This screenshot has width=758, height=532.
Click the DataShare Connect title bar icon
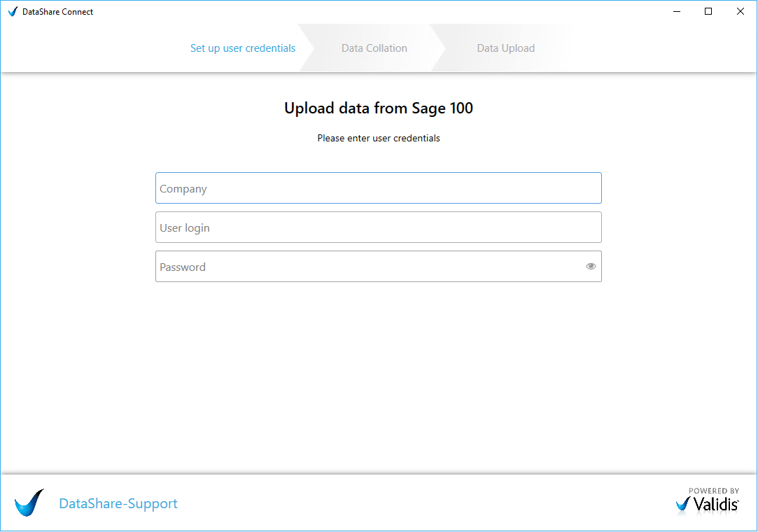[x=13, y=12]
